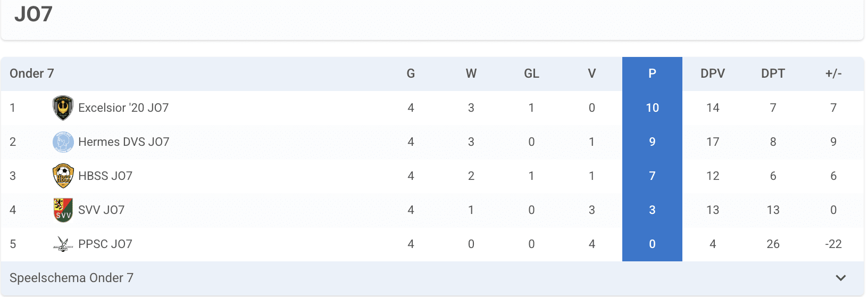
Task: Click the SVV club crest
Action: click(63, 210)
